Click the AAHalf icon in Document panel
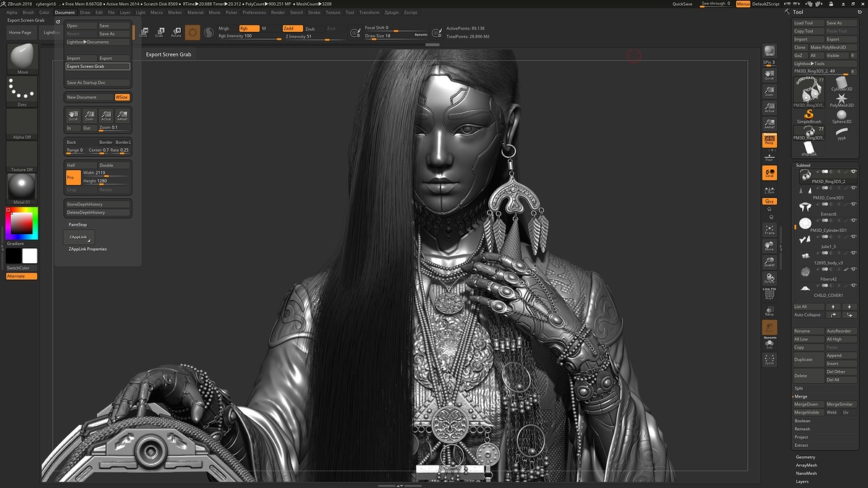Image resolution: width=868 pixels, height=488 pixels. 122,116
